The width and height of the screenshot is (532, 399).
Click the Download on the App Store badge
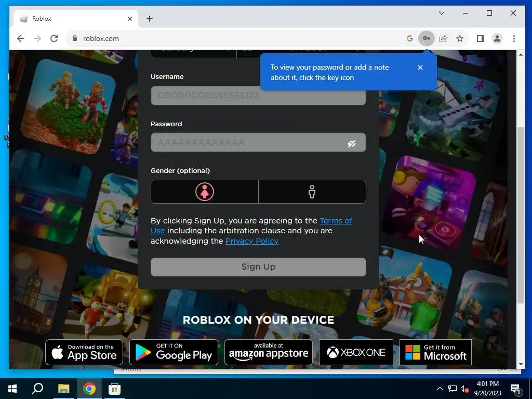(x=84, y=352)
